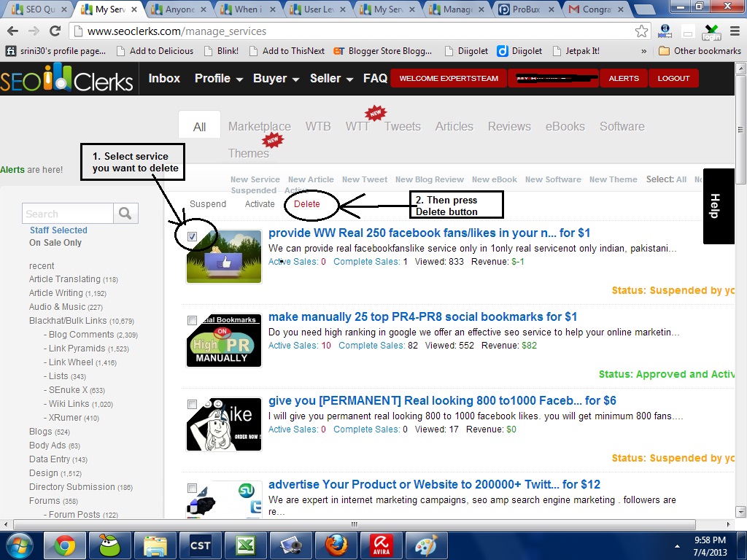Select Article Writing category in sidebar
This screenshot has height=560, width=747.
(x=68, y=293)
